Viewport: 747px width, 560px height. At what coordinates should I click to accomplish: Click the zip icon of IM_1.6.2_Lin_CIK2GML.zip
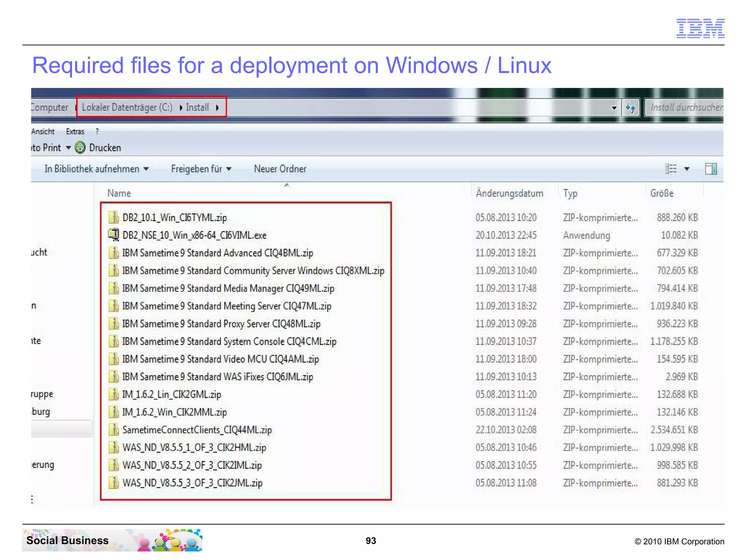(114, 394)
